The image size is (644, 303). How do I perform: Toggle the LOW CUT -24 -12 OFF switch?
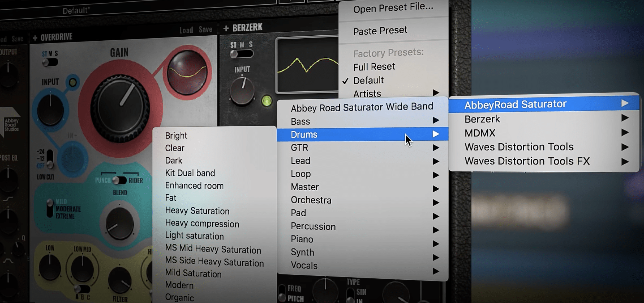click(50, 159)
